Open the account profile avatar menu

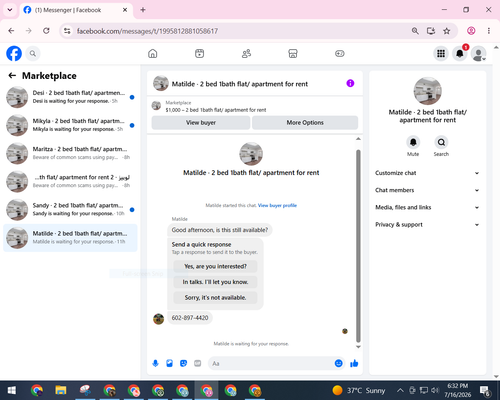point(478,53)
